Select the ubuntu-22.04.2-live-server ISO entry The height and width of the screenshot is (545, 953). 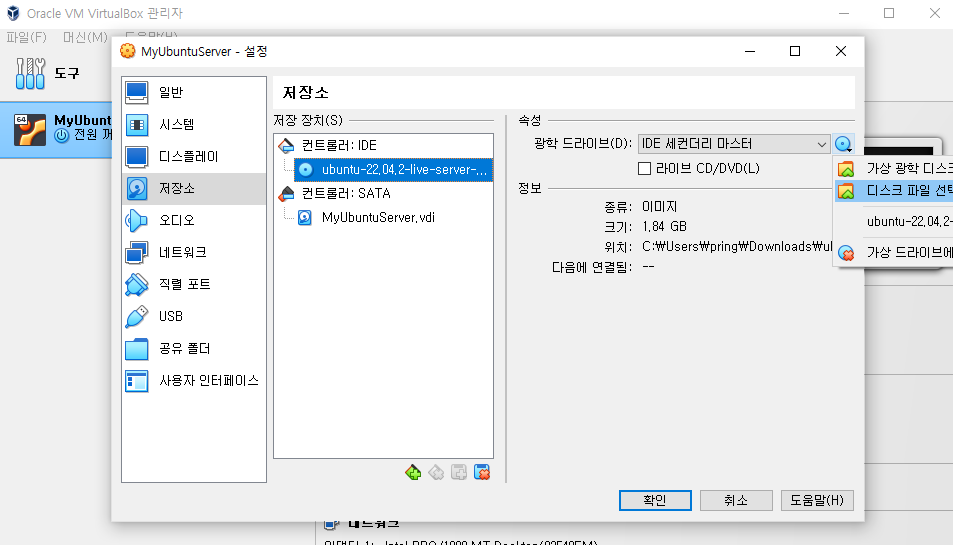tap(393, 170)
